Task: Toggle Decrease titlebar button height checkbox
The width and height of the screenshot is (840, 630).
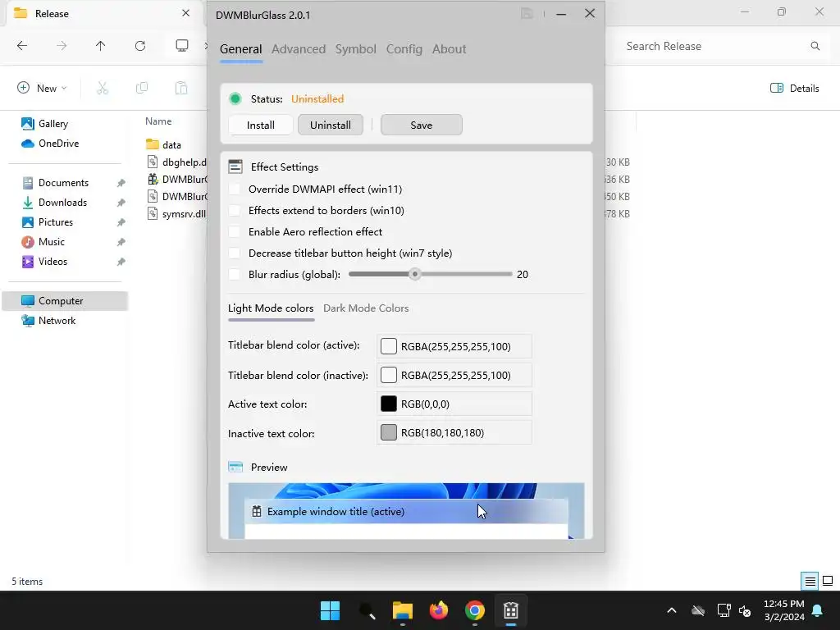Action: pos(234,253)
